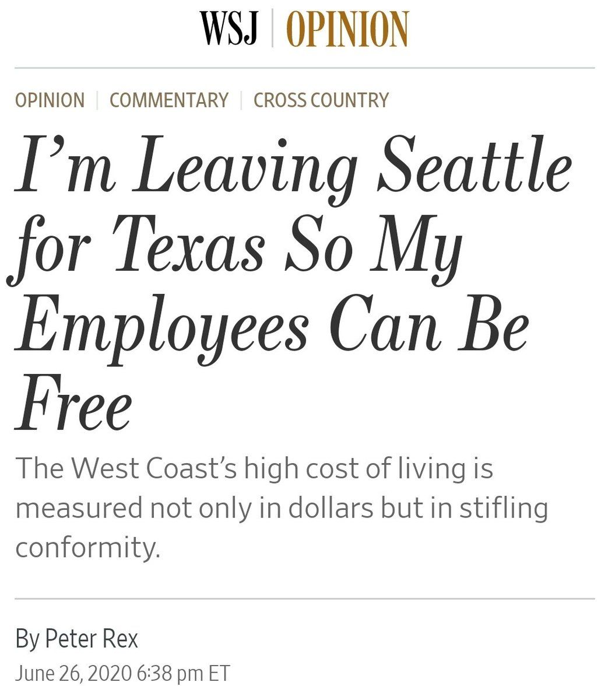
Task: Click the word conformity in the subheadline
Action: point(87,547)
